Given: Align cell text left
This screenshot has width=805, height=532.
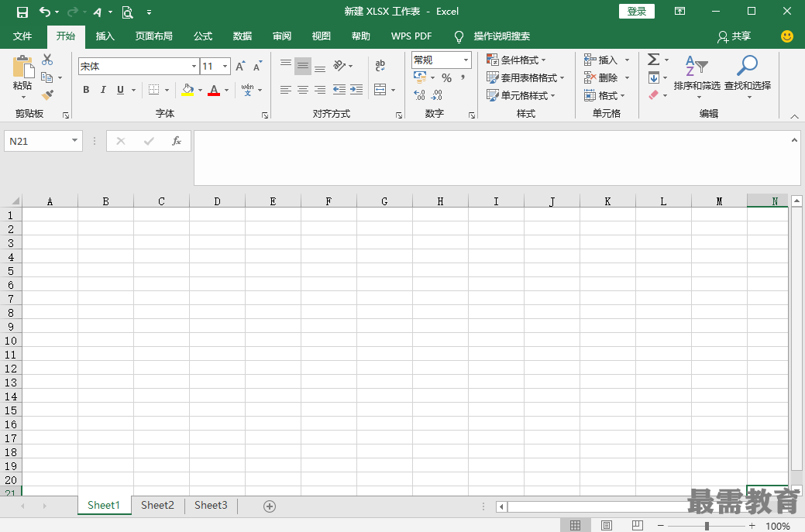Looking at the screenshot, I should pos(286,90).
